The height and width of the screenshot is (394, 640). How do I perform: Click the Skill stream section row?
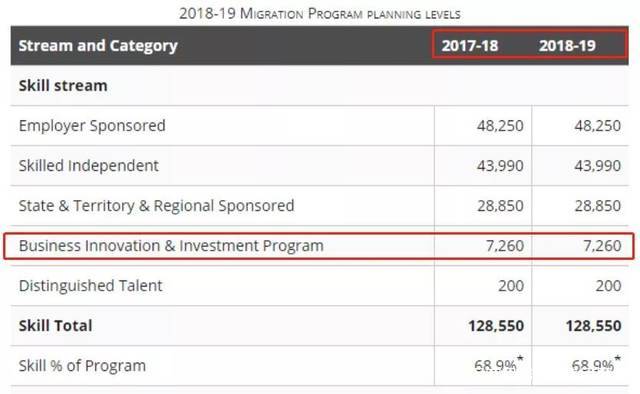pos(320,86)
